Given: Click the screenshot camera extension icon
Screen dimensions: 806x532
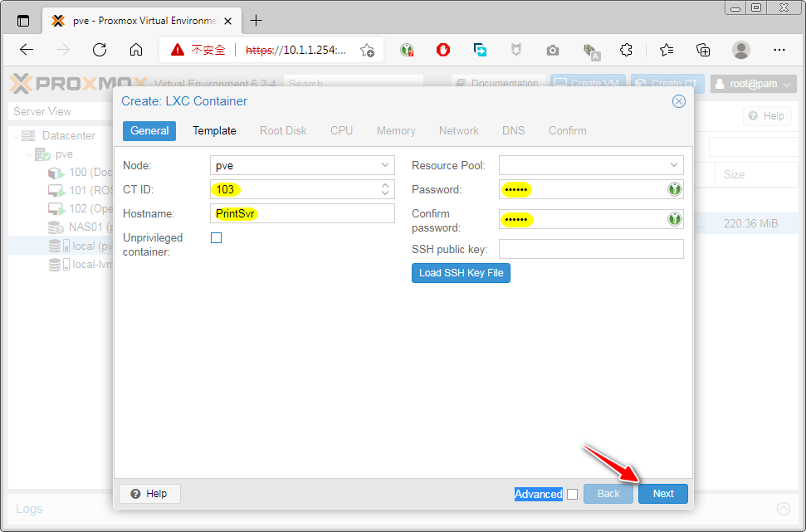Looking at the screenshot, I should pos(553,50).
